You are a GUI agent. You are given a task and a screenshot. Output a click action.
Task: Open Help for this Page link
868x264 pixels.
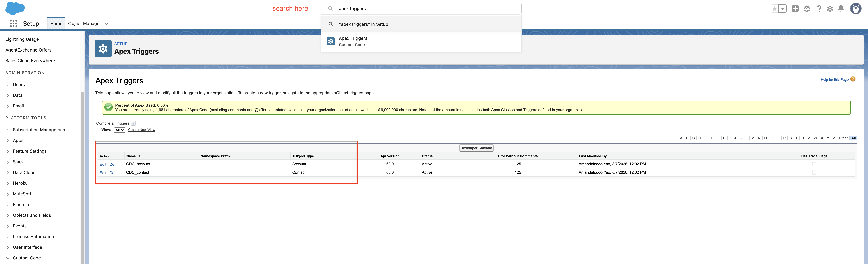point(834,79)
